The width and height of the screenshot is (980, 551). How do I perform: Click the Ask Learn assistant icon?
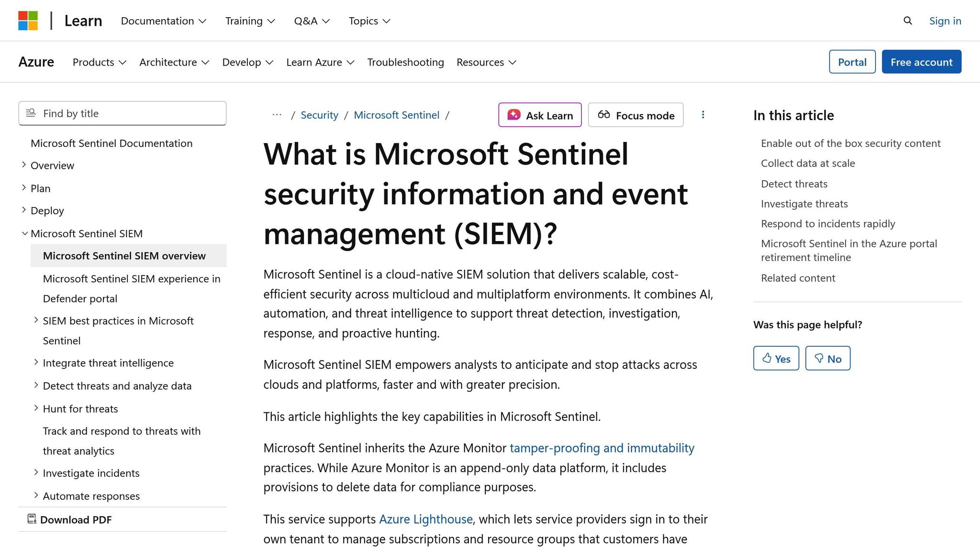pyautogui.click(x=513, y=115)
